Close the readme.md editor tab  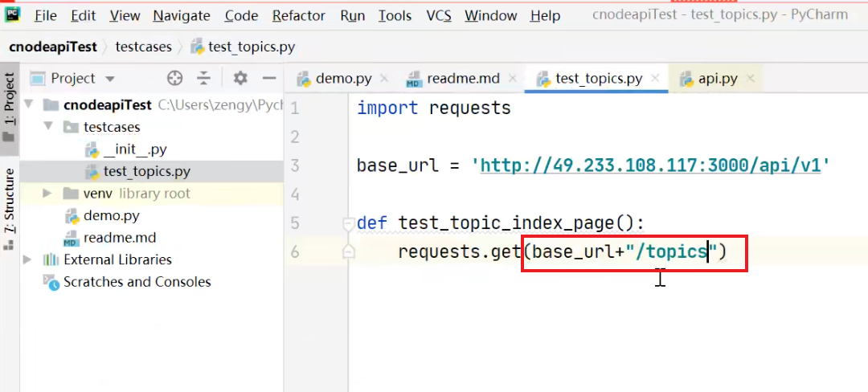pyautogui.click(x=513, y=79)
